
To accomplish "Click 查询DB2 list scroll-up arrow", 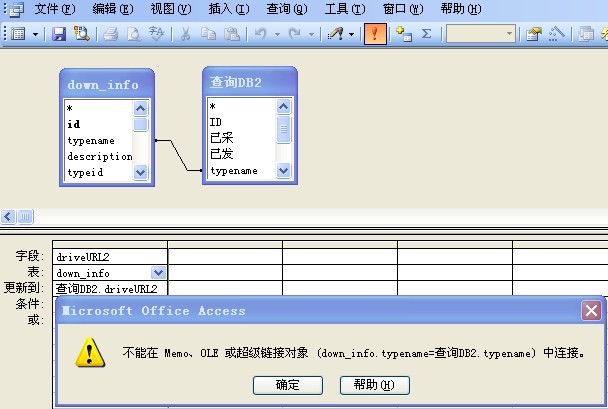I will click(283, 106).
